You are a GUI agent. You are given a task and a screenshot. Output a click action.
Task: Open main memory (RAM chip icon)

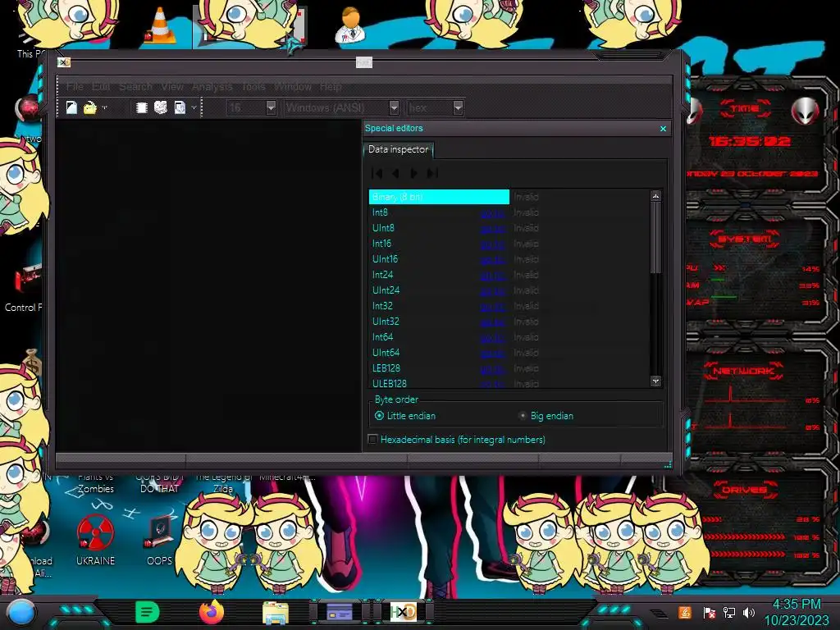pyautogui.click(x=141, y=107)
